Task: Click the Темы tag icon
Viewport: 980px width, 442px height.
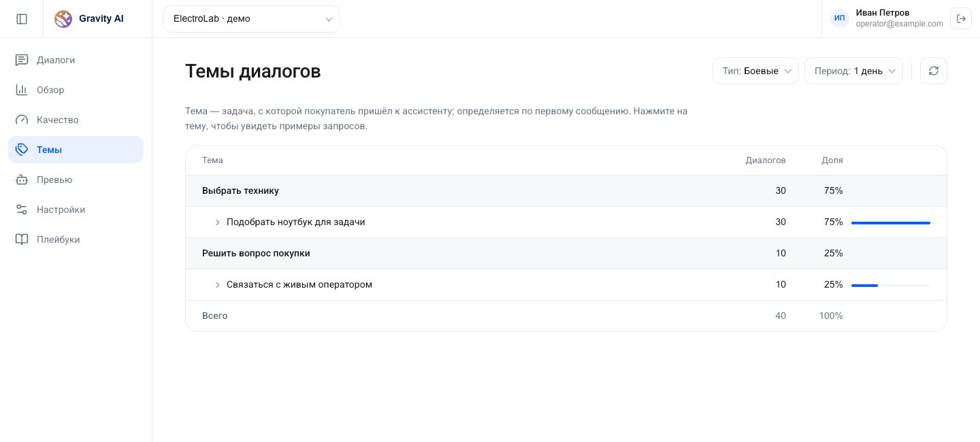Action: click(22, 150)
